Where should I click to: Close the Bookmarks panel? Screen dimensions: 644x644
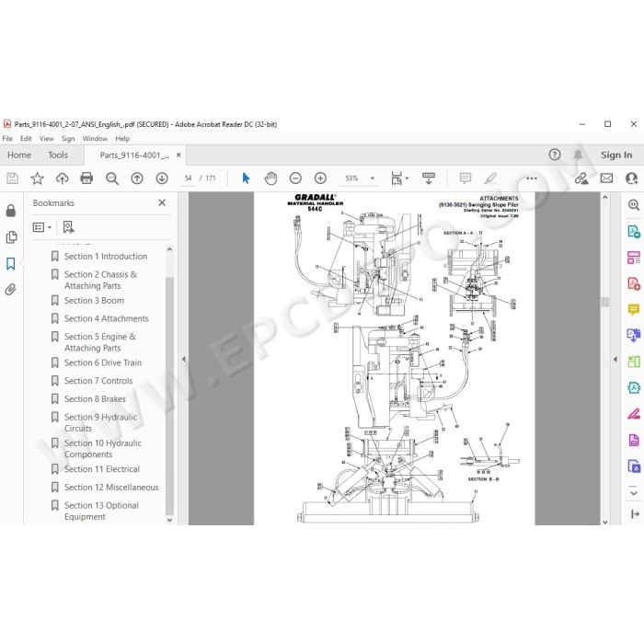pos(162,202)
